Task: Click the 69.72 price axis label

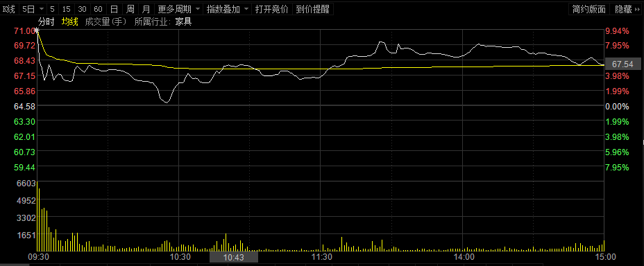Action: pos(24,46)
